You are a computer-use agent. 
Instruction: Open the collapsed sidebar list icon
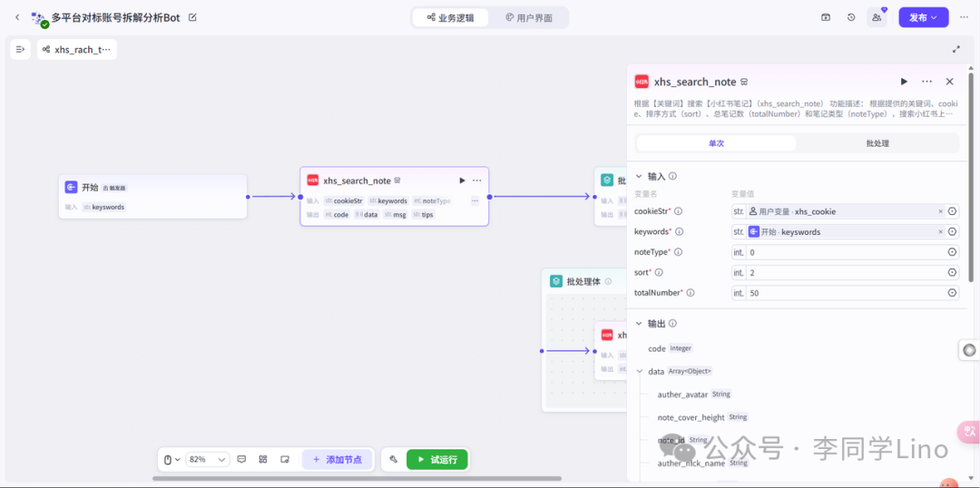point(20,49)
